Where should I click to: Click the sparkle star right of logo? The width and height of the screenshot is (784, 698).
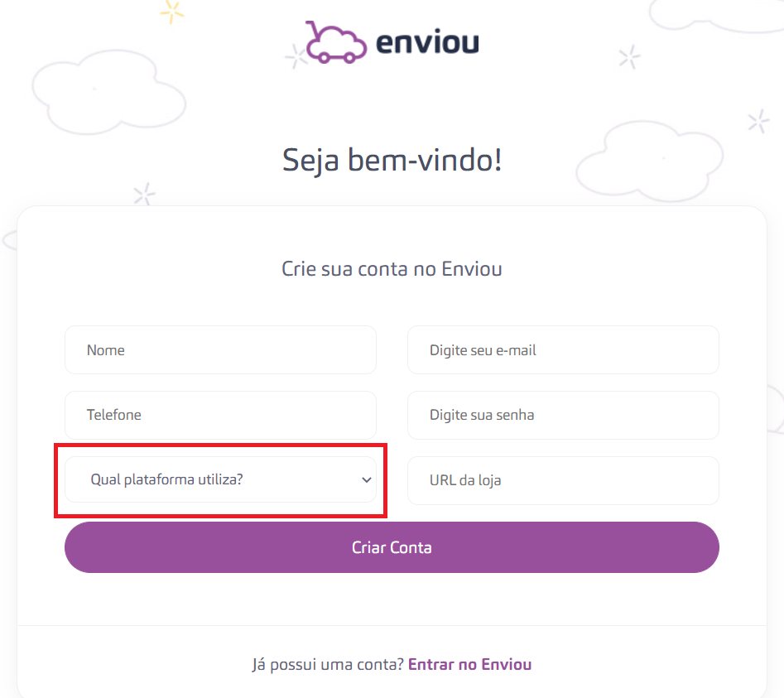point(629,57)
